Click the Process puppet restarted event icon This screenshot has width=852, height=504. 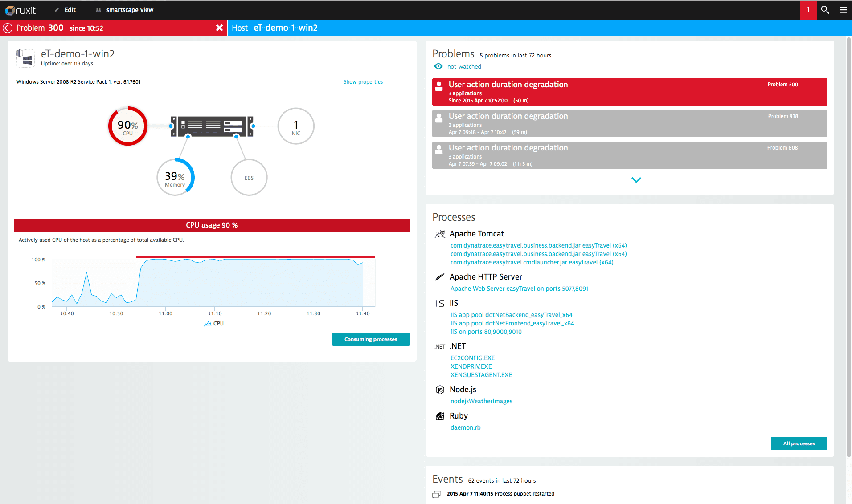pyautogui.click(x=437, y=494)
